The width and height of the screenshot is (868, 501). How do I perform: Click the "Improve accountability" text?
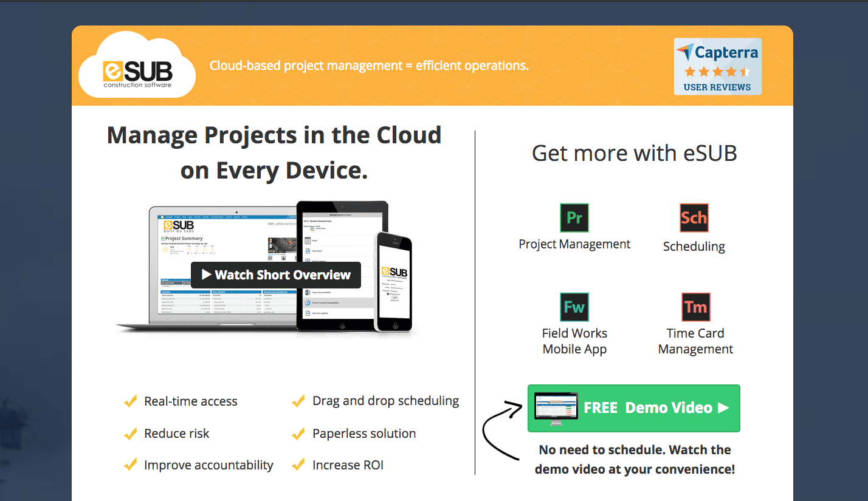208,466
